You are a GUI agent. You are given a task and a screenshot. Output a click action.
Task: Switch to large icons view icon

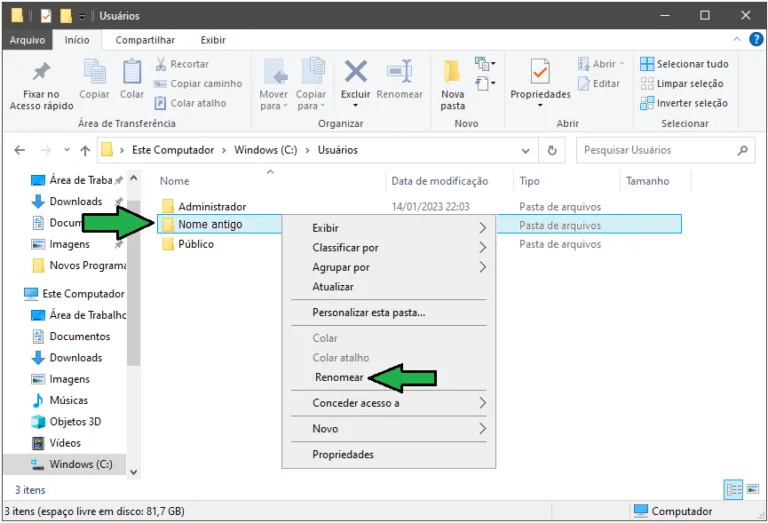(753, 489)
